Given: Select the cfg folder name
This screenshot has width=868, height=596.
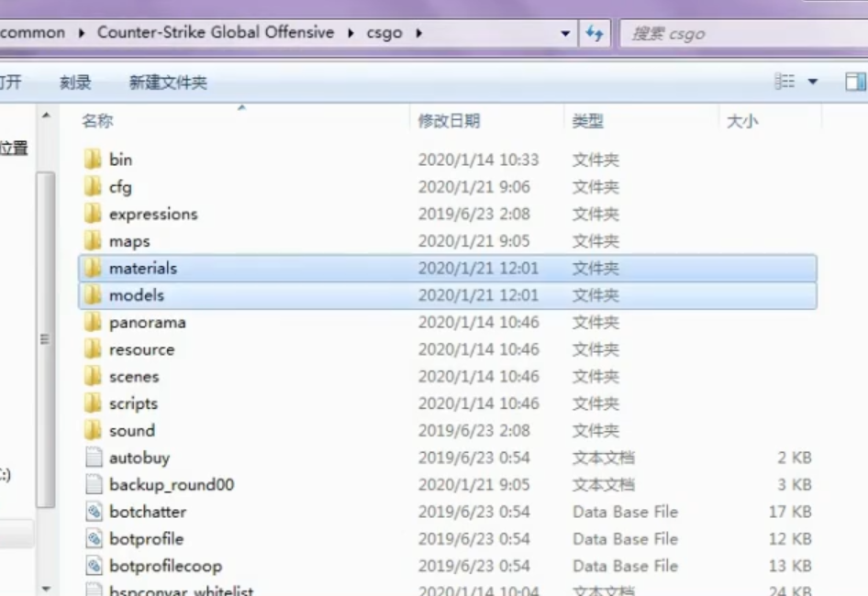Looking at the screenshot, I should point(121,188).
